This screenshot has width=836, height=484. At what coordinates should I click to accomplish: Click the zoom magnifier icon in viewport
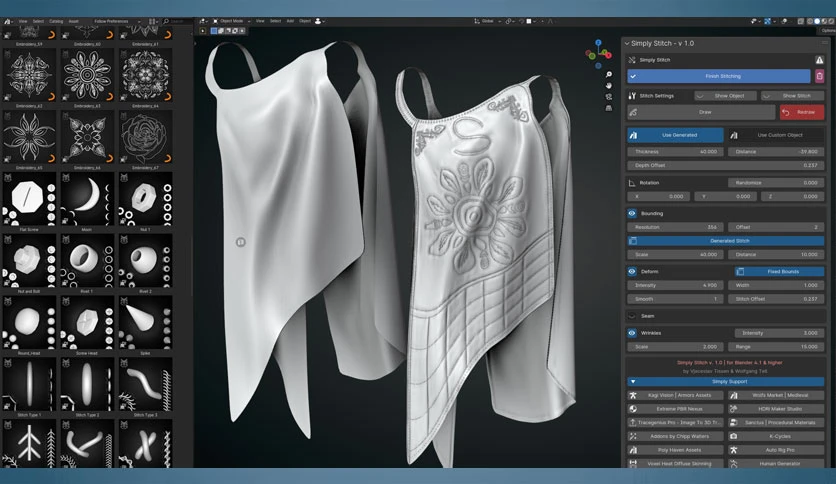(x=608, y=75)
